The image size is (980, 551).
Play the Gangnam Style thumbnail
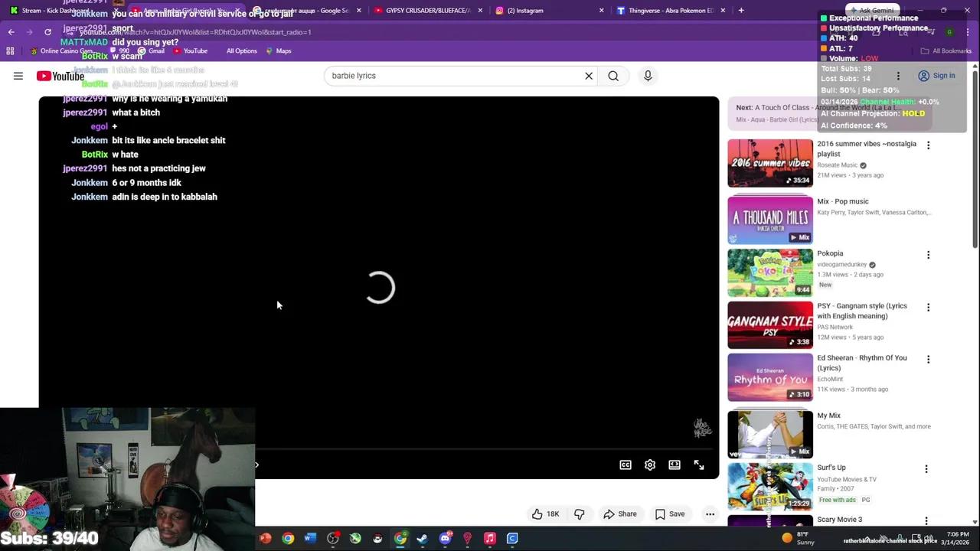(770, 325)
